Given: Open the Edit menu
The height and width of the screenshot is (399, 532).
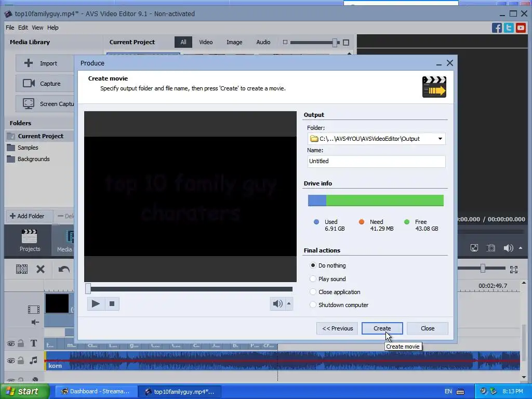Looking at the screenshot, I should pos(23,28).
